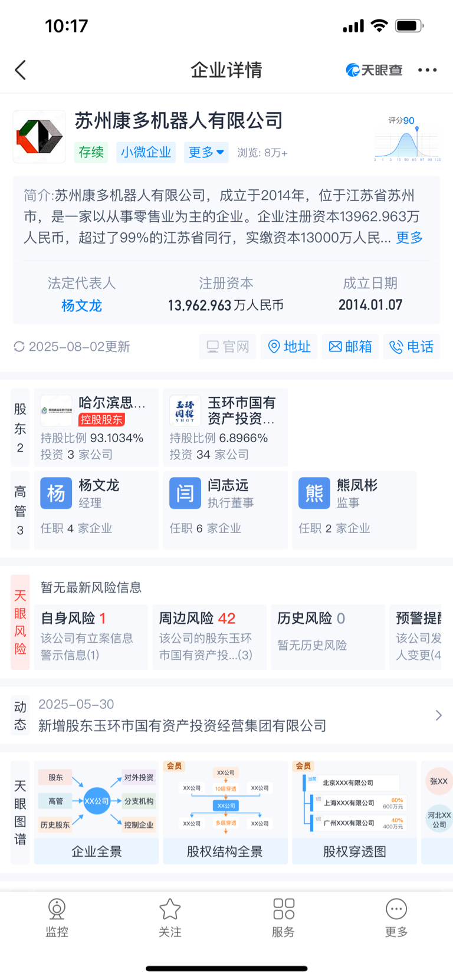Open executive 熊凤彬 监事 card
The image size is (453, 980).
point(354,510)
